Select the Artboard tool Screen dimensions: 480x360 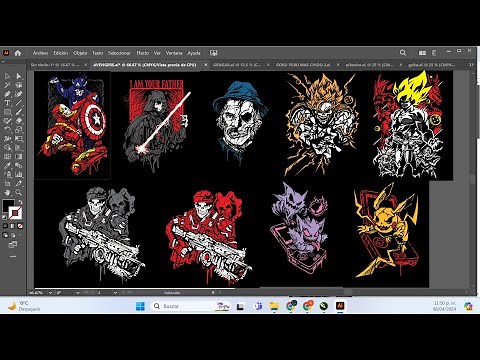tap(7, 183)
